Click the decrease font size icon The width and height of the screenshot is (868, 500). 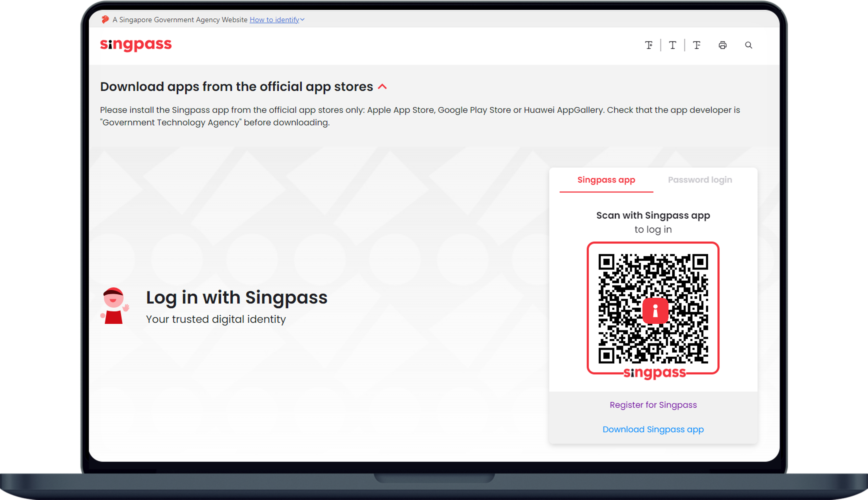pyautogui.click(x=696, y=45)
